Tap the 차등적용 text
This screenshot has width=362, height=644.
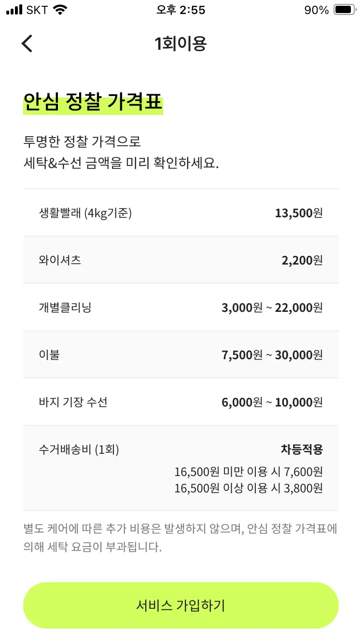tap(302, 449)
